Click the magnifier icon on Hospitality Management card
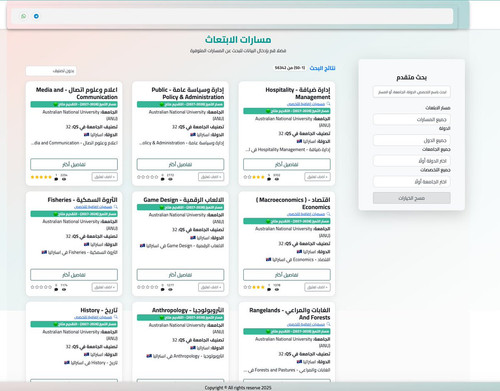Screen dimensions: 500x391 click(328, 104)
